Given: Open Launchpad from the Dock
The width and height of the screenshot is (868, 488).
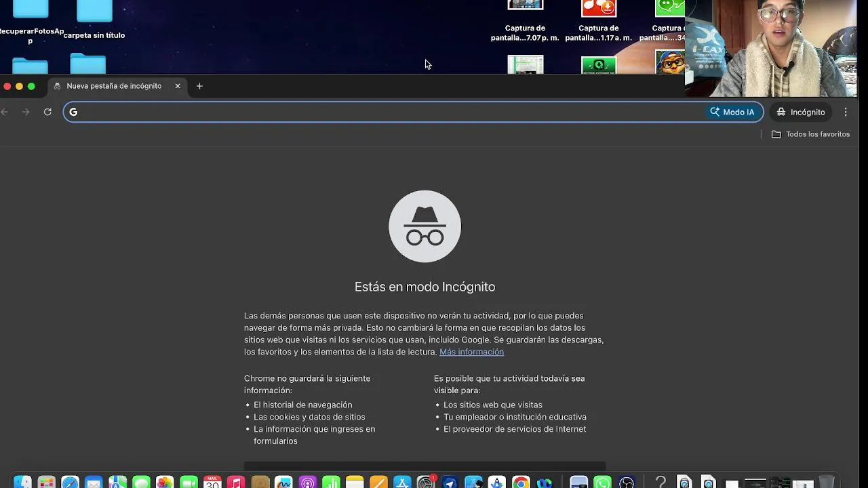Looking at the screenshot, I should (x=46, y=483).
